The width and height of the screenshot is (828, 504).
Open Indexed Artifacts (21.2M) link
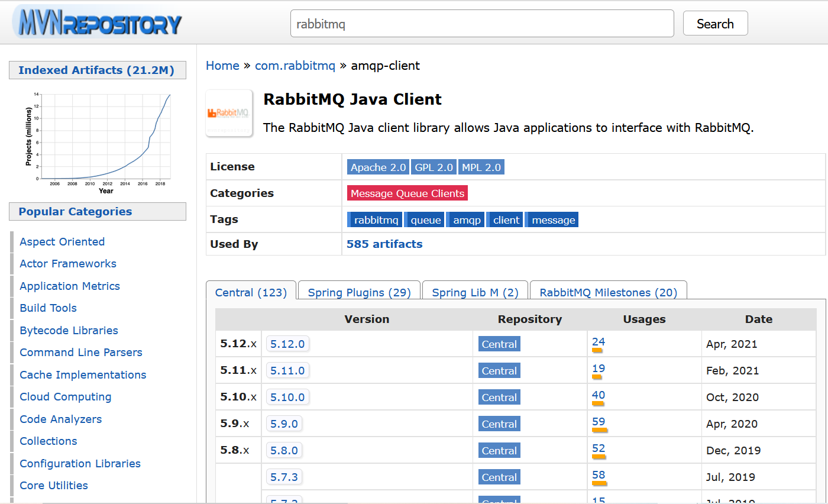(x=96, y=70)
